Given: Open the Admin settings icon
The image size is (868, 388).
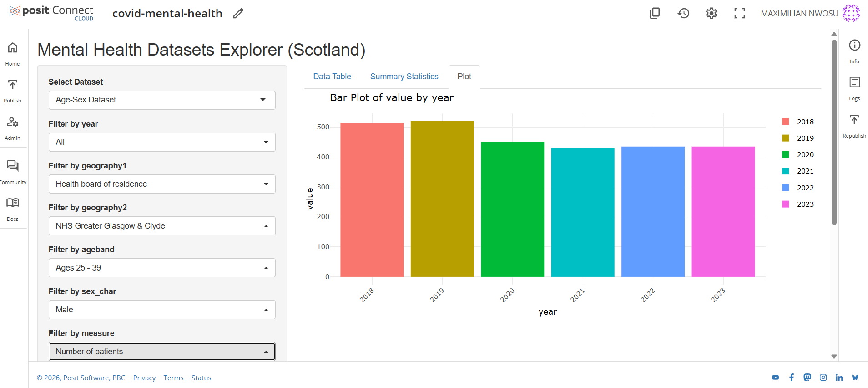Looking at the screenshot, I should click(x=13, y=122).
